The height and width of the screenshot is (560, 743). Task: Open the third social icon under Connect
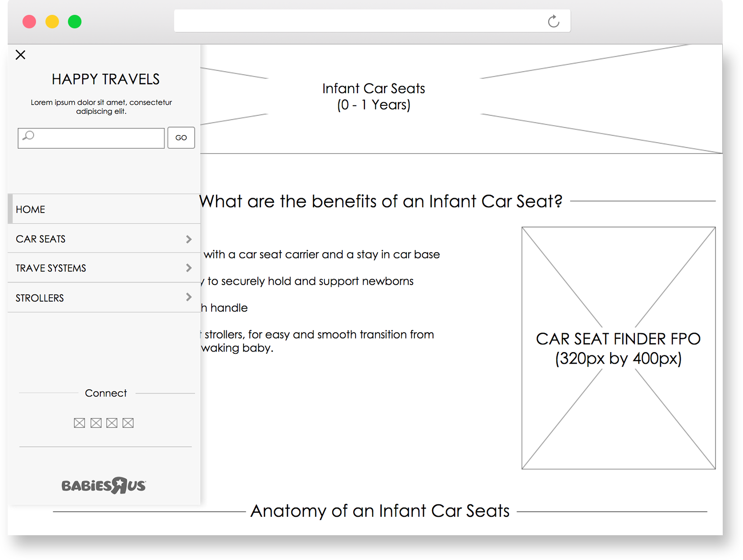(112, 423)
